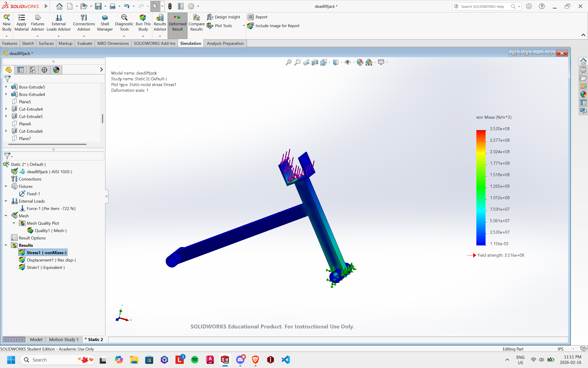Click the feature tree vertical scrollbar
588x368 pixels.
[102, 118]
